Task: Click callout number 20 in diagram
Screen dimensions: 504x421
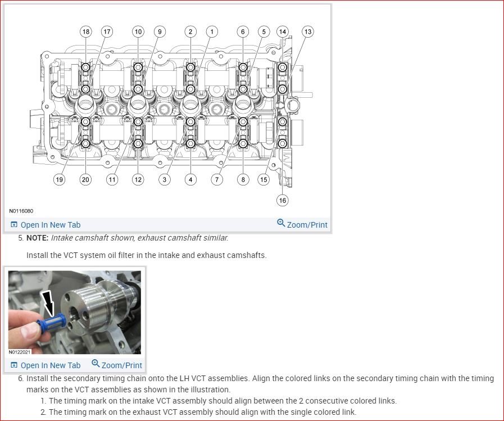Action: click(x=85, y=179)
